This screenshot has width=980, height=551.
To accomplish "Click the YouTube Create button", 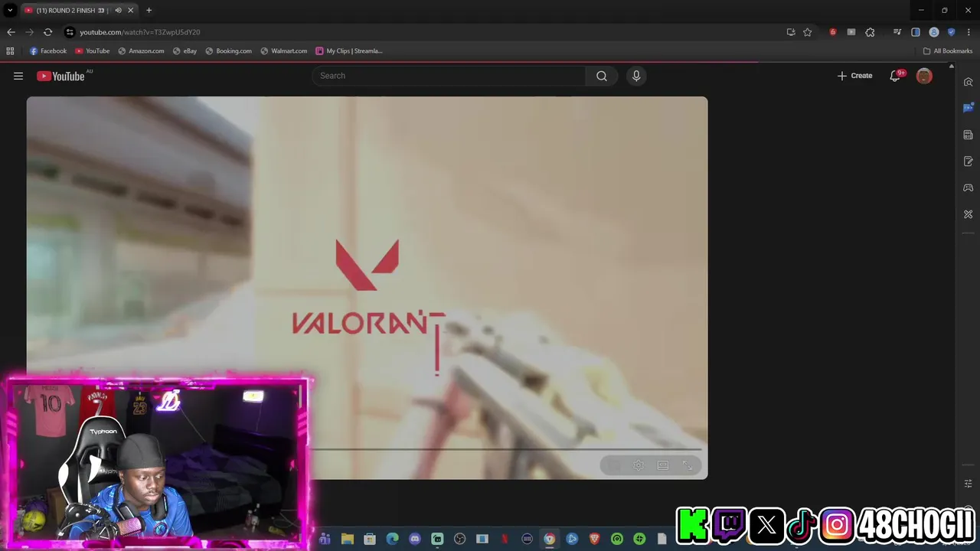I will 854,76.
